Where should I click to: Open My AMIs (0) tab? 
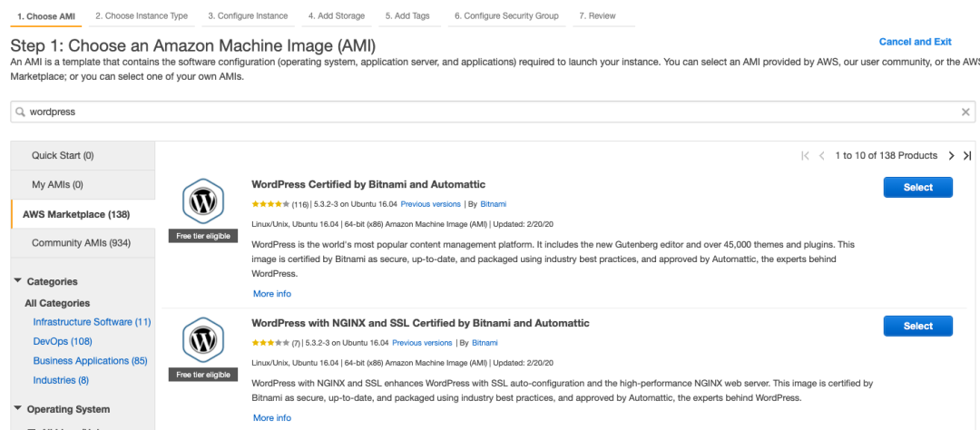point(83,185)
